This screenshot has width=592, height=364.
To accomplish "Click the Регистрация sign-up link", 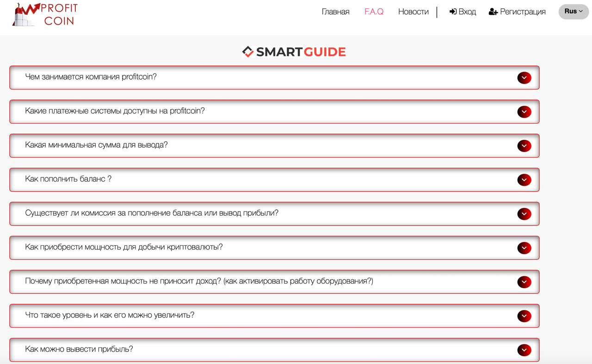I will [517, 12].
